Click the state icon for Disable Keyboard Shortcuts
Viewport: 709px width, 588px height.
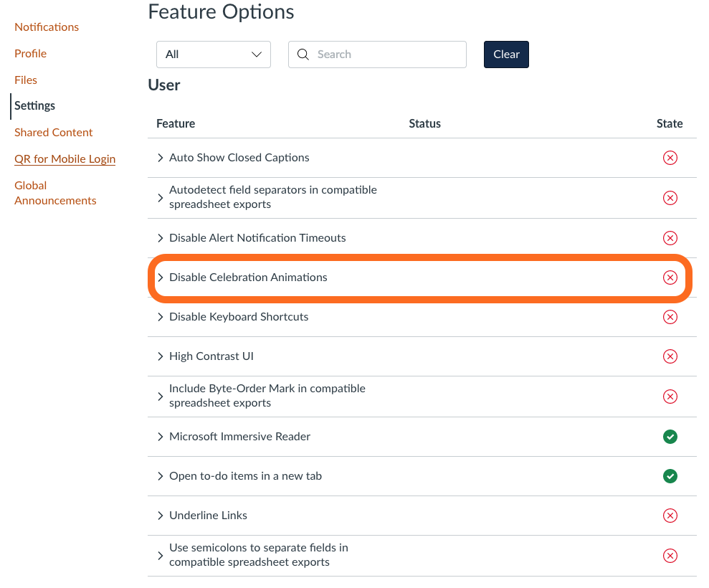pos(670,317)
